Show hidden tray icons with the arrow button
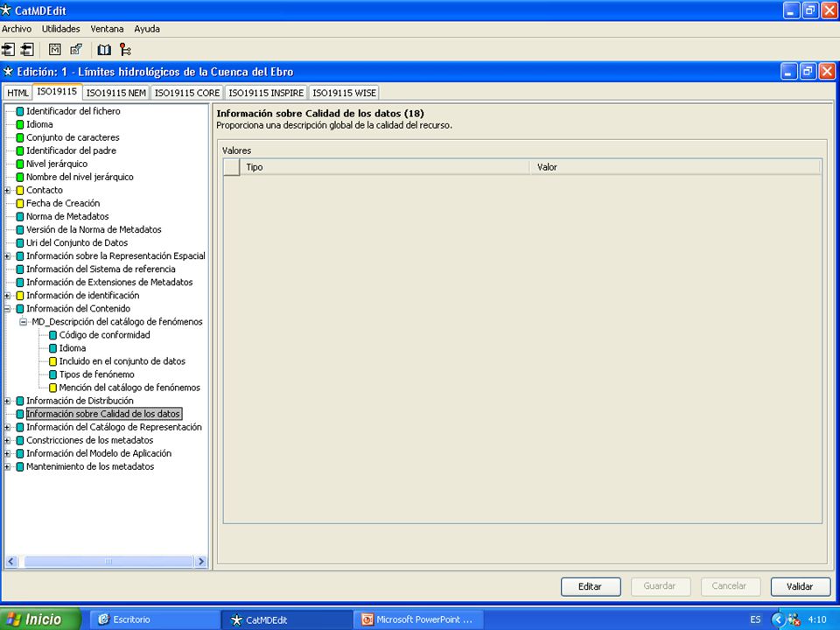 [777, 619]
